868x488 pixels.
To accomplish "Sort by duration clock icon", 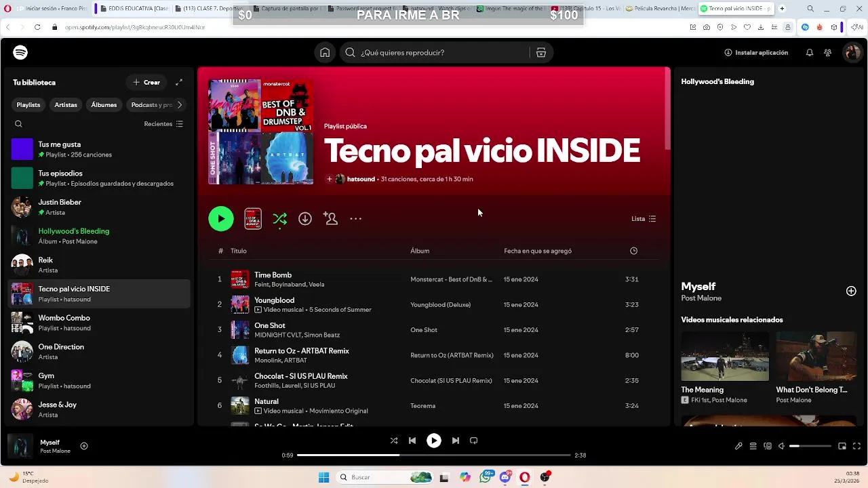I will tap(633, 251).
